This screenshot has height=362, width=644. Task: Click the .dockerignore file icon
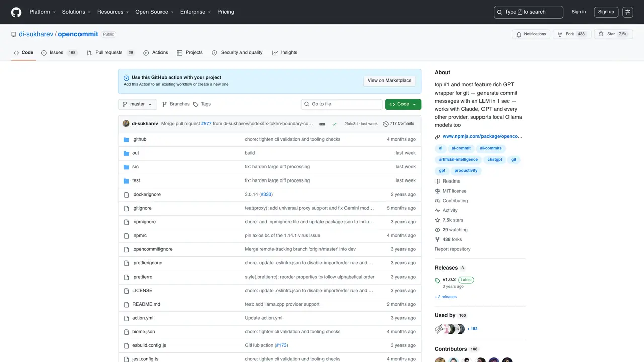click(127, 195)
